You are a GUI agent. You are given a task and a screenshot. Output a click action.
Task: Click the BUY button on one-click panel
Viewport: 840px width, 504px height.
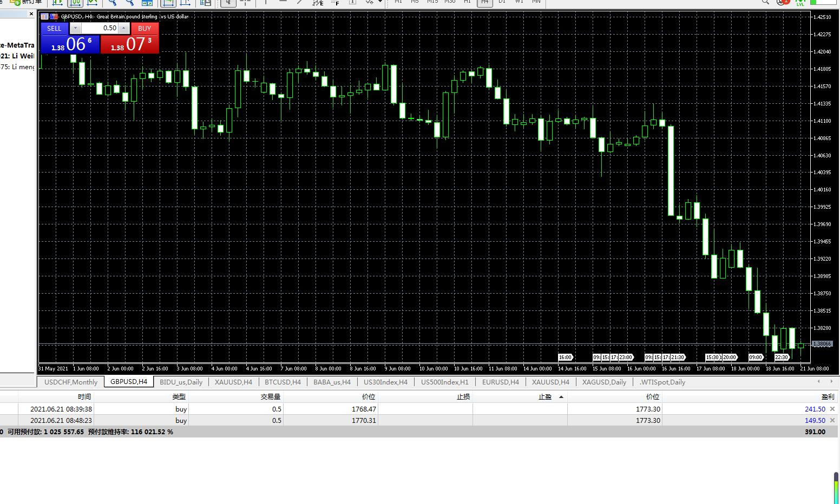145,28
